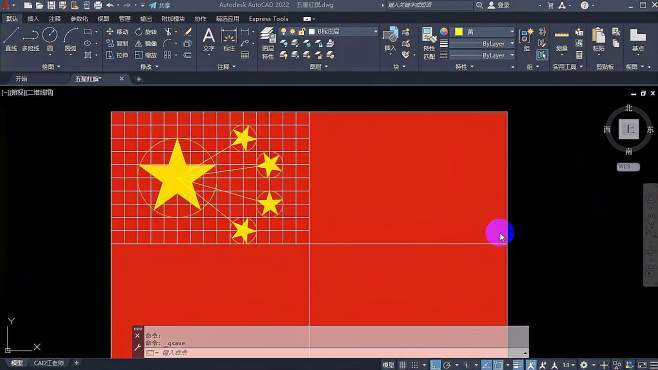The width and height of the screenshot is (658, 370).
Task: Open the Text (文字) tool
Action: point(209,39)
